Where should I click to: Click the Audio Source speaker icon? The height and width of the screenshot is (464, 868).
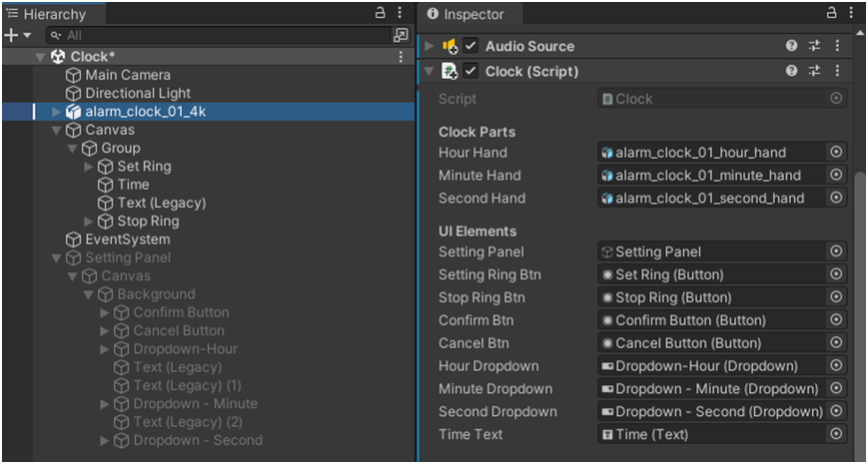click(x=448, y=46)
